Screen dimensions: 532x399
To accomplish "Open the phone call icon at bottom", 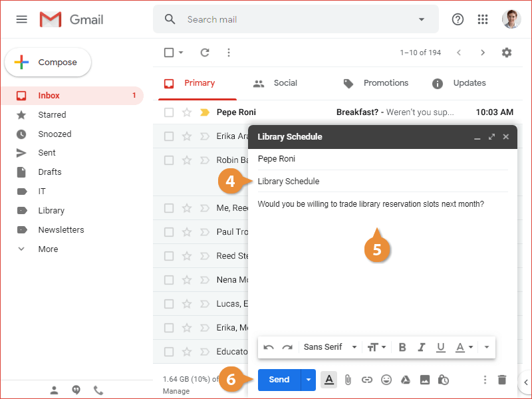I will pyautogui.click(x=98, y=390).
